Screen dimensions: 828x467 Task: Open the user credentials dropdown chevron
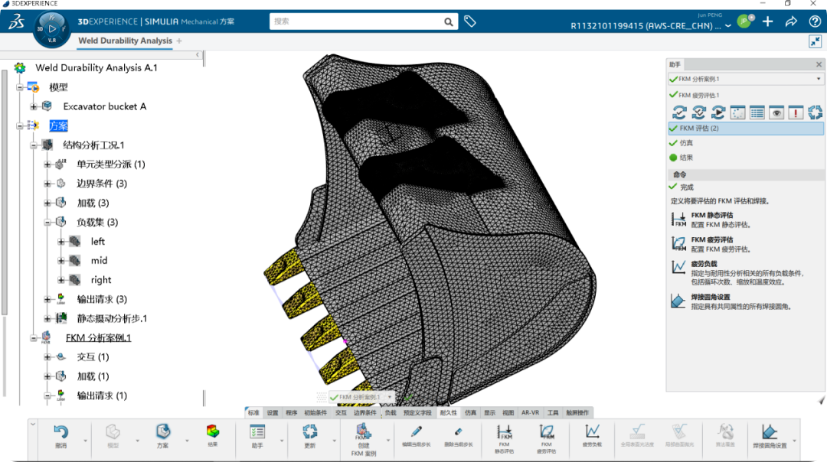[728, 25]
